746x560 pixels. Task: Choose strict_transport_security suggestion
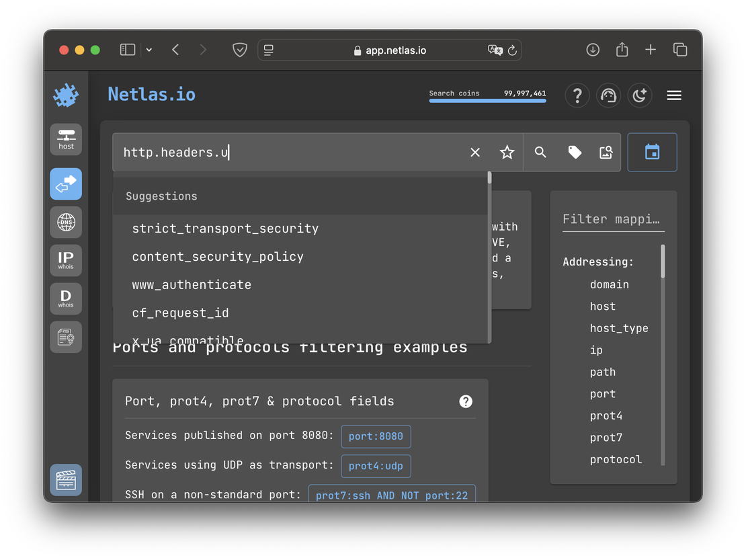click(225, 229)
